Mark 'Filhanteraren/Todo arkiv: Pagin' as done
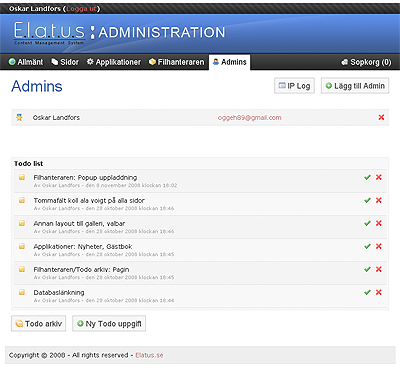400x369 pixels. 368,269
